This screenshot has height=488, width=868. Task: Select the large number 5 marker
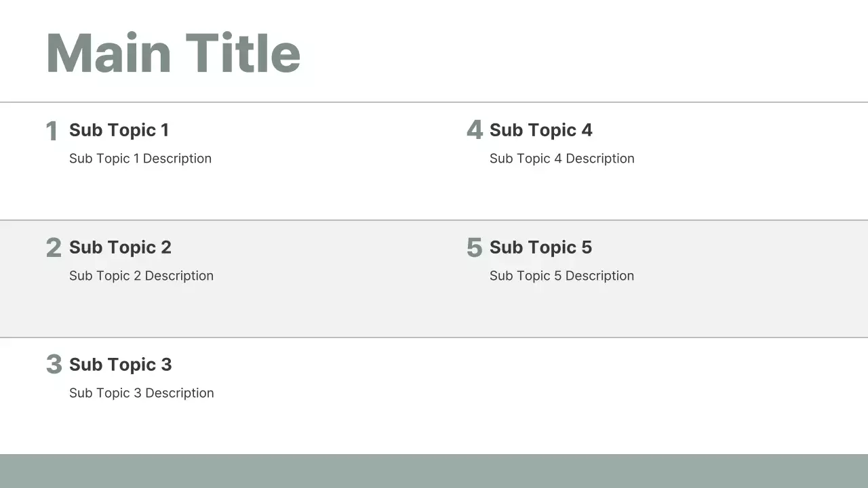(x=474, y=247)
